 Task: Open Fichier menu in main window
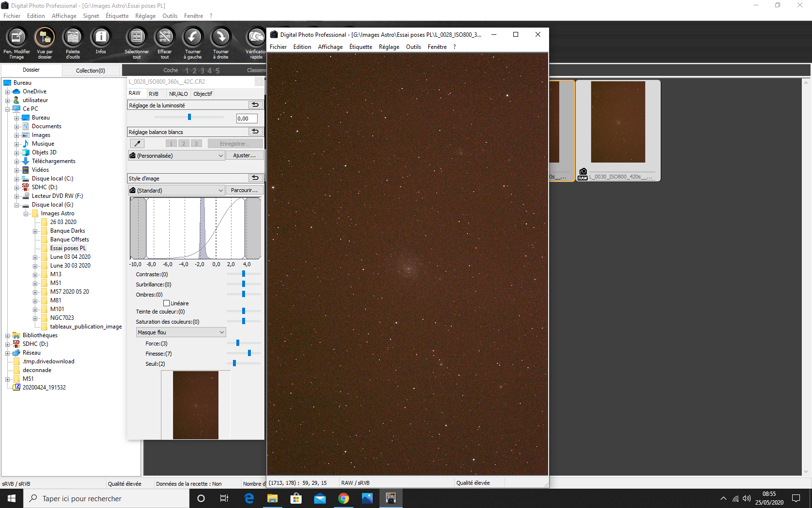[x=12, y=16]
